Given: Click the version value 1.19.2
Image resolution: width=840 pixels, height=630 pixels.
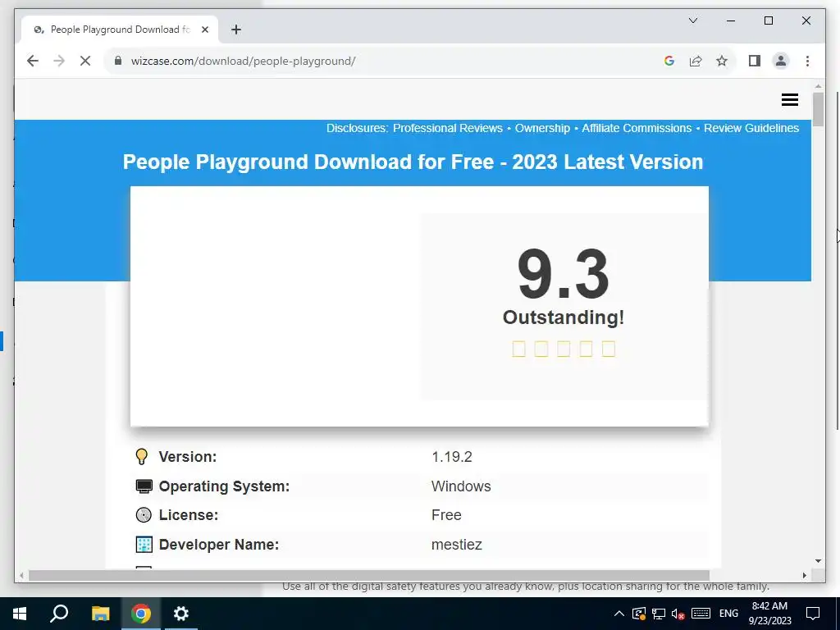Looking at the screenshot, I should coord(452,457).
